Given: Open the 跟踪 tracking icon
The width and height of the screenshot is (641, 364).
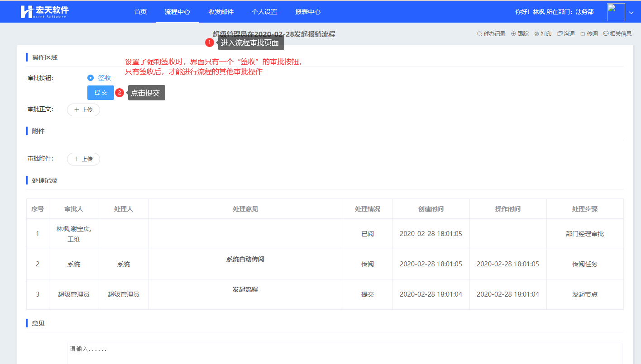Looking at the screenshot, I should point(513,34).
